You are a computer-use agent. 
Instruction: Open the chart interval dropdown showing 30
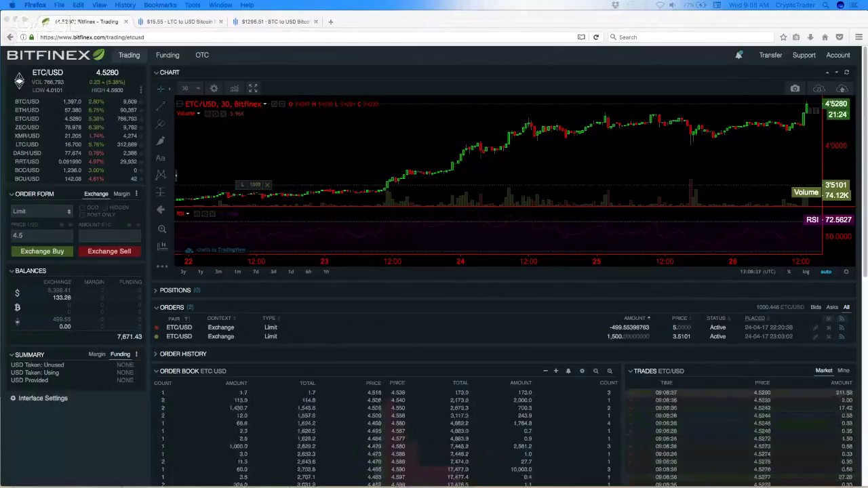pyautogui.click(x=189, y=88)
